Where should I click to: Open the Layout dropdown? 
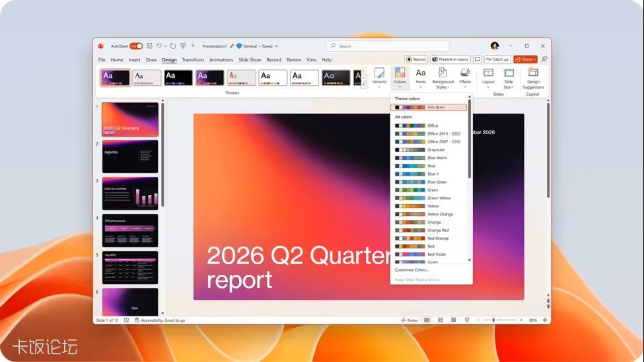(x=488, y=78)
